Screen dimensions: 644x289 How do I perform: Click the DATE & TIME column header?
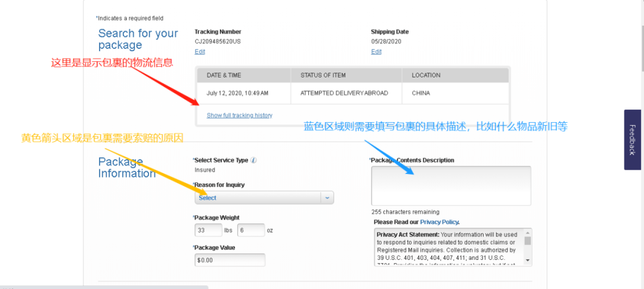pos(243,76)
